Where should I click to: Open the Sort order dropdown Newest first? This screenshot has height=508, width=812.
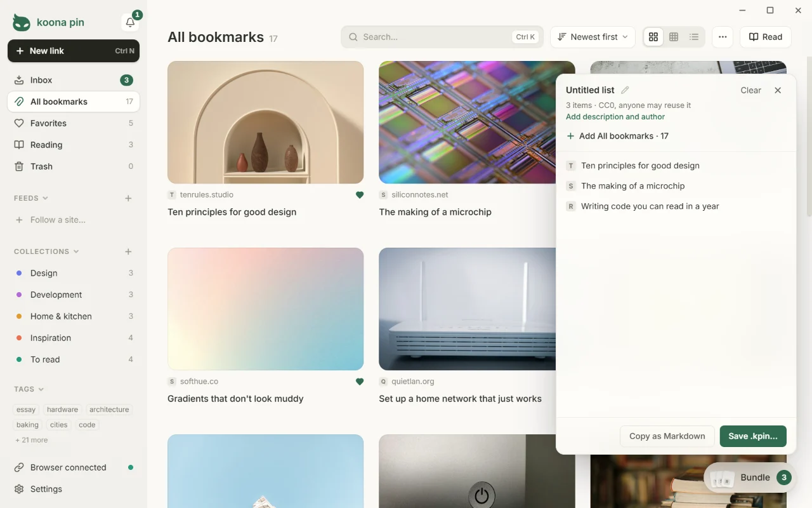coord(593,37)
